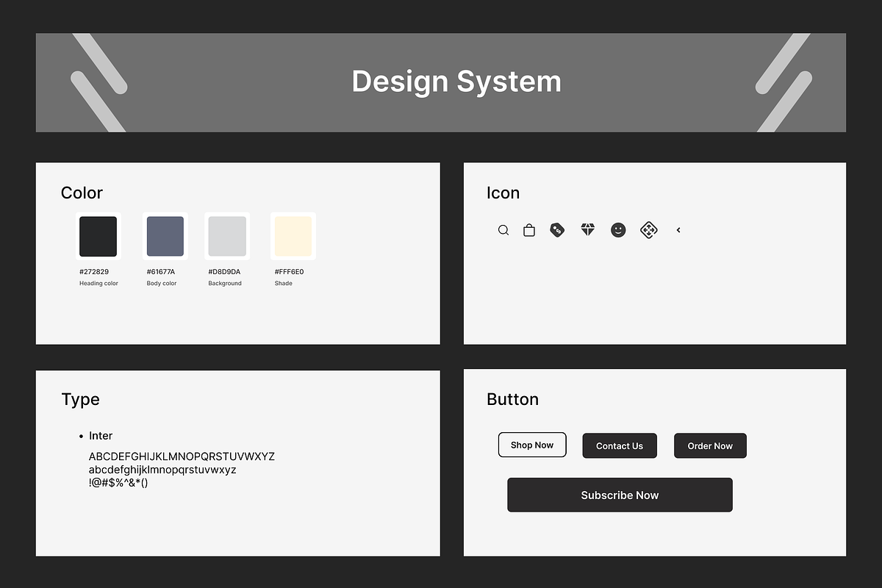Screen dimensions: 882x588
Task: Click the Button section heading
Action: [x=512, y=399]
